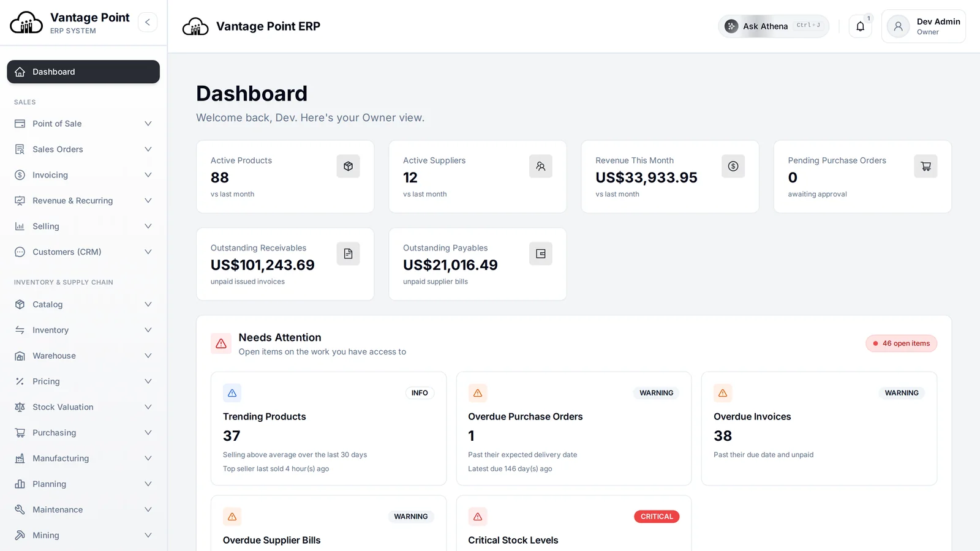Open the Invoicing menu item
The width and height of the screenshot is (980, 551).
pos(83,175)
